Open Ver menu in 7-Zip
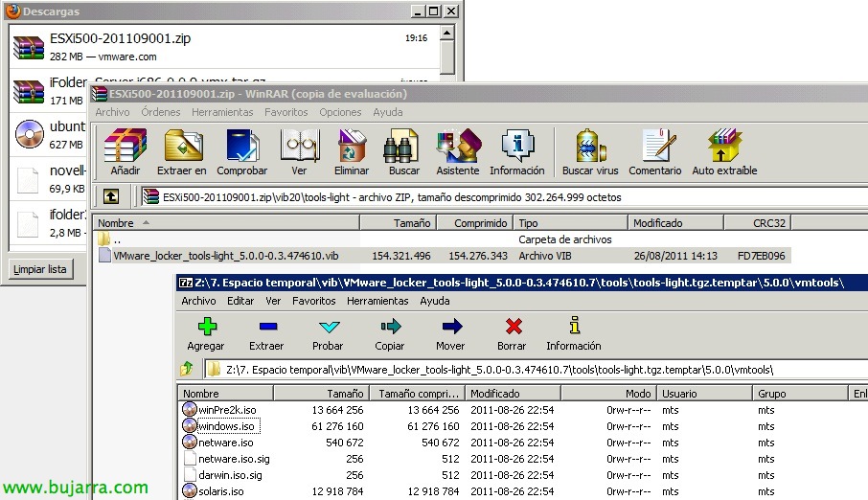The image size is (868, 500). 273,301
